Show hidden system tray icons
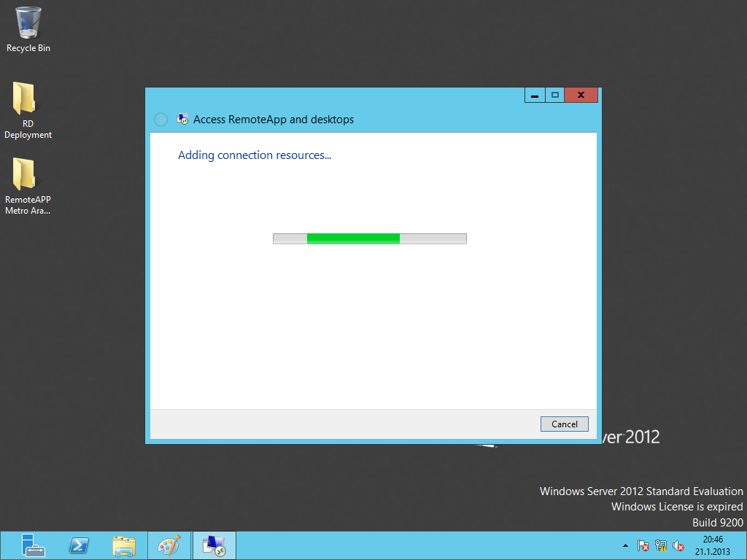Image resolution: width=747 pixels, height=560 pixels. tap(625, 545)
